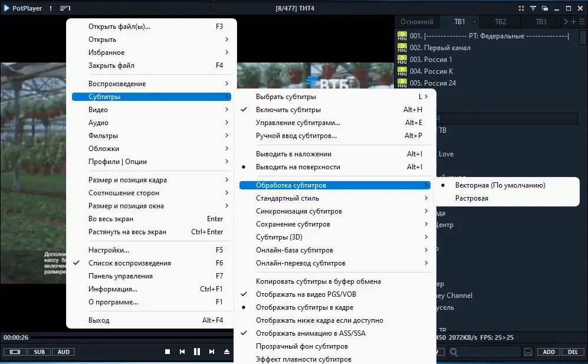
Task: Click the playlist icon beside PotPlayer logo
Action: pos(65,8)
